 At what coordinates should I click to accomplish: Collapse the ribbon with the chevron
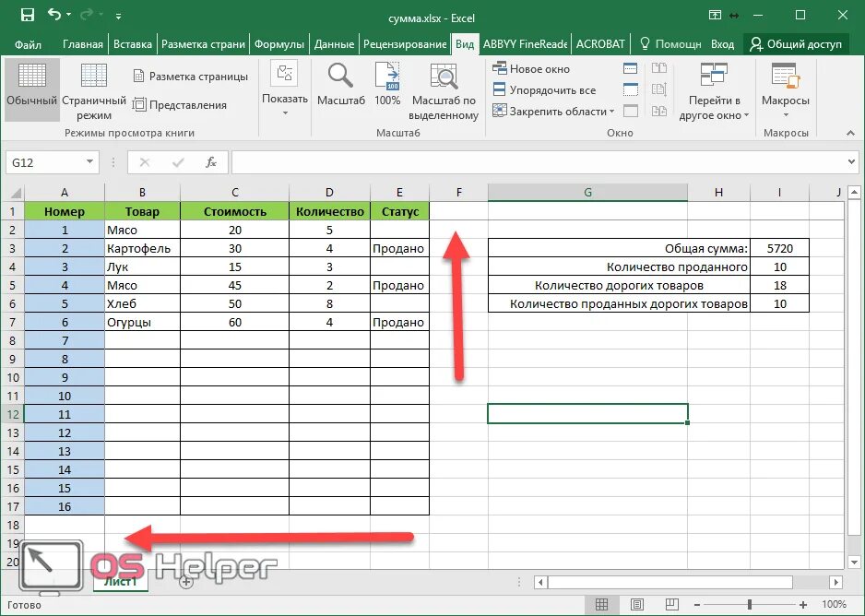point(850,133)
